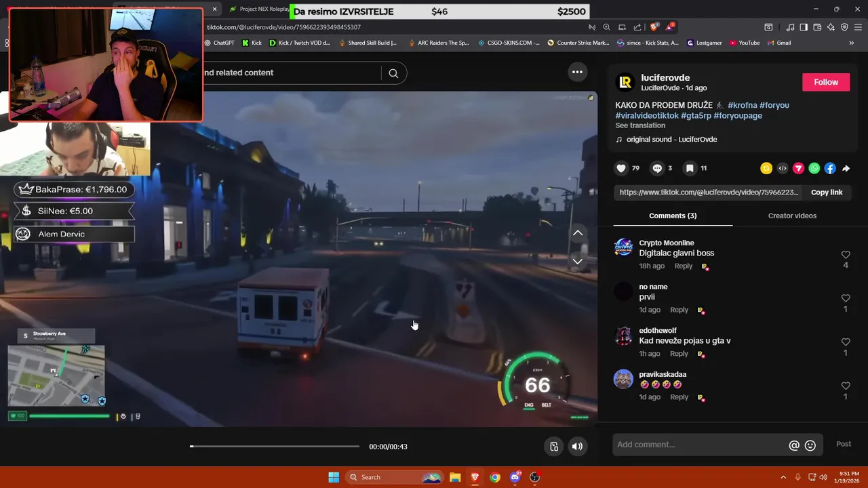Insert a mention with the @ icon
Image resolution: width=868 pixels, height=488 pixels.
[794, 445]
